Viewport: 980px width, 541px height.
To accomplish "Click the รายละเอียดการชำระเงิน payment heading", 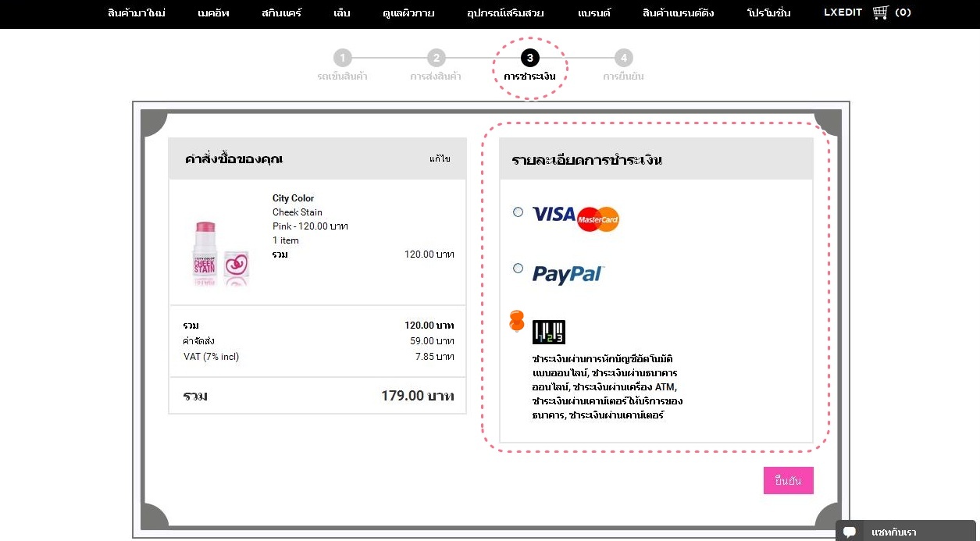I will coord(587,160).
